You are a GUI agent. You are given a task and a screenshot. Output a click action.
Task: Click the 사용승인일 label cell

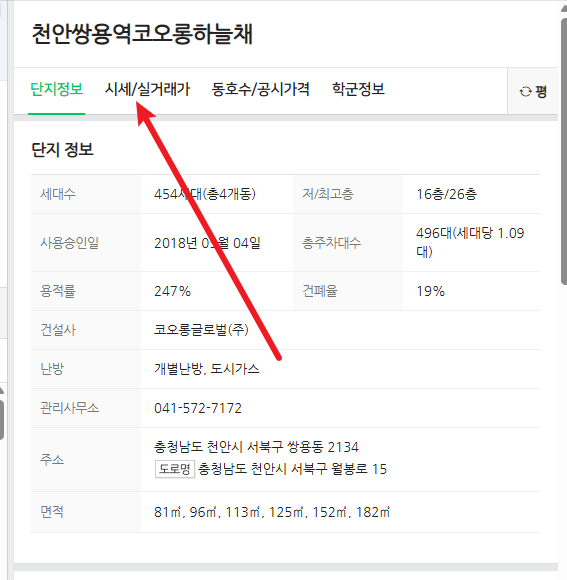tap(86, 243)
